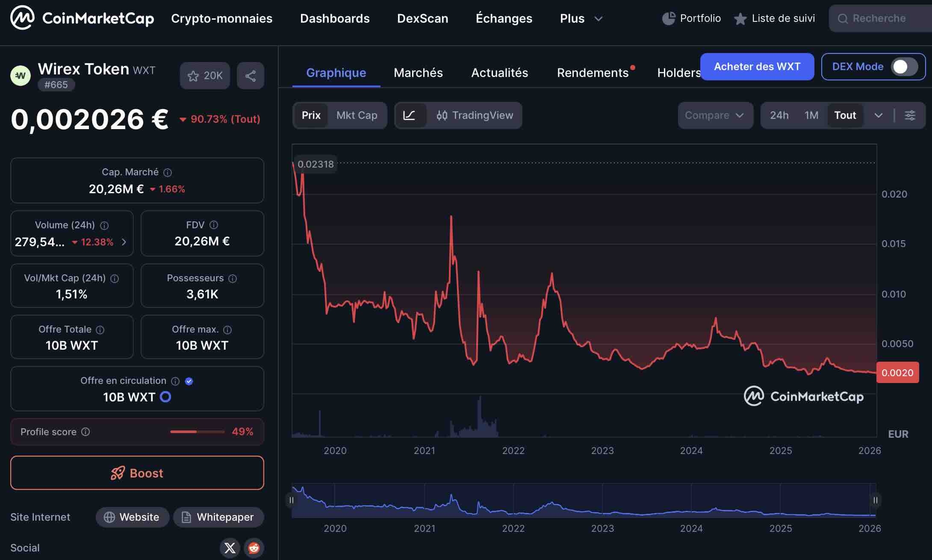Open the X (Twitter) social link

(x=230, y=548)
